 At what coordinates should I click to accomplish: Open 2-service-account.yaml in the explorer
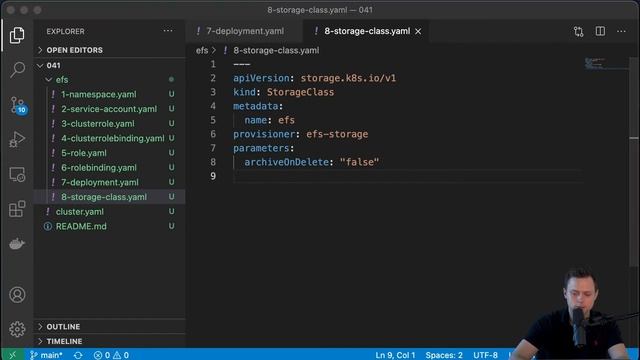(x=109, y=109)
